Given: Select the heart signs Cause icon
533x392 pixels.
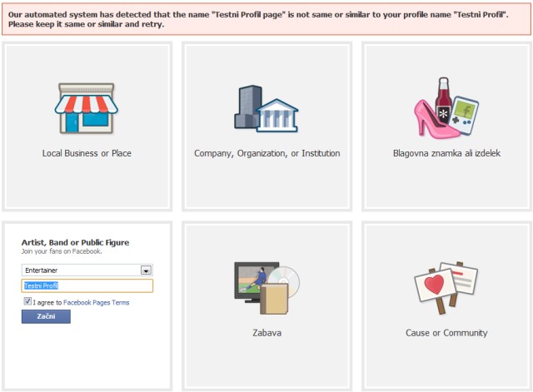Looking at the screenshot, I should [446, 287].
